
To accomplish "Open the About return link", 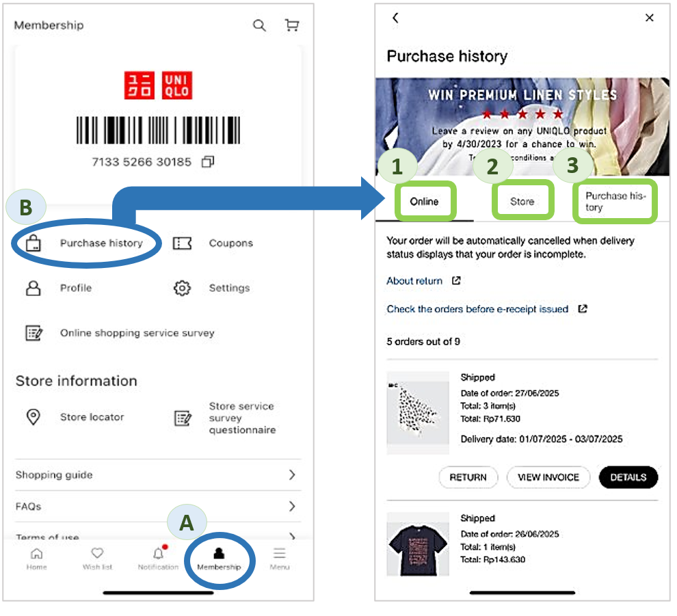I will [415, 281].
